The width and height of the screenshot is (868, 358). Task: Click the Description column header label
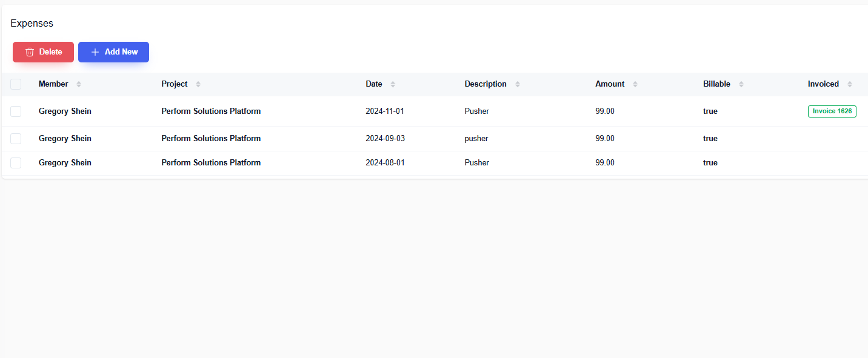(x=486, y=84)
